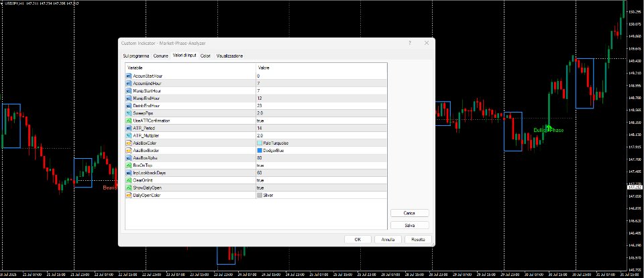Viewport: 644px width, 278px height.
Task: Click the Bullish Phase label on chart
Action: pyautogui.click(x=549, y=131)
